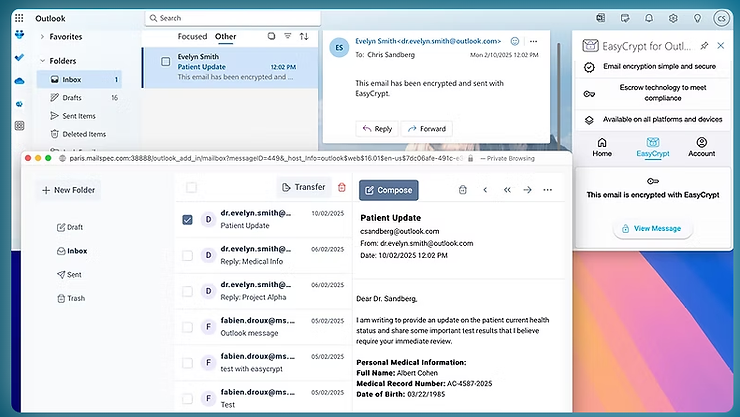Open the Outlook app launcher grid
This screenshot has width=740, height=417.
pyautogui.click(x=19, y=18)
